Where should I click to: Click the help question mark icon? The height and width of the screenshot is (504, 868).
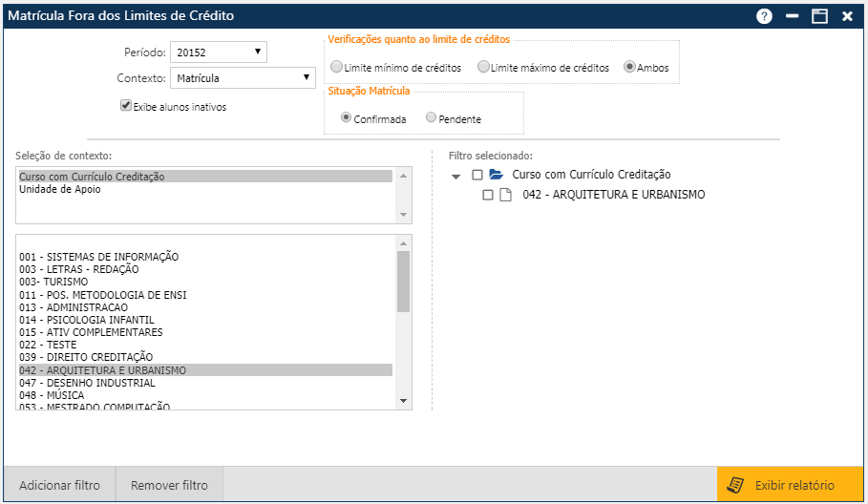click(764, 16)
